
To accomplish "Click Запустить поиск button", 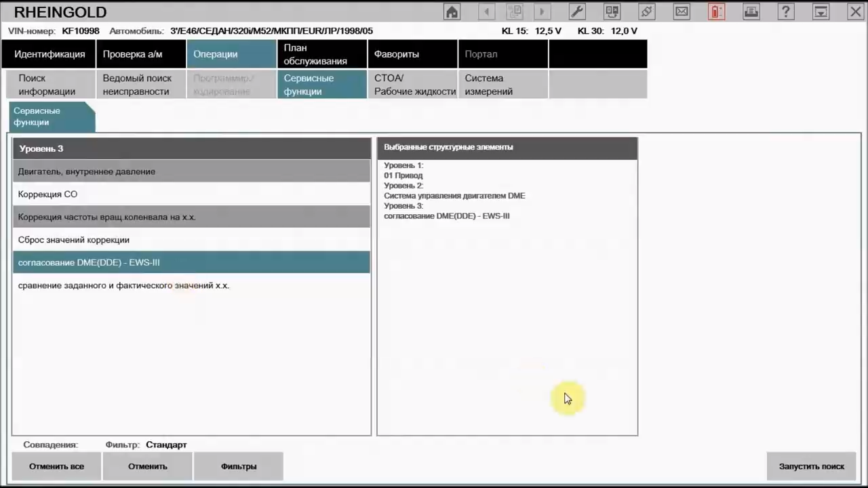I will tap(811, 466).
